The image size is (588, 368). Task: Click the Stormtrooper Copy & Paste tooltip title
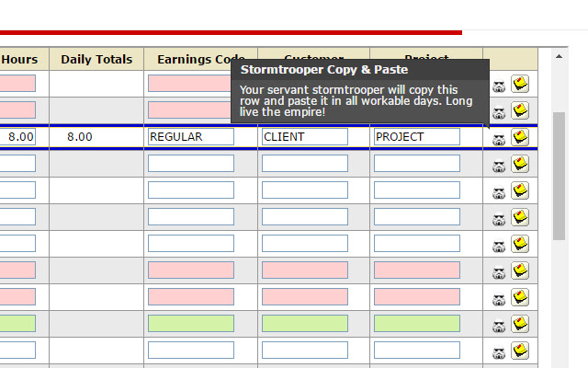pyautogui.click(x=324, y=70)
